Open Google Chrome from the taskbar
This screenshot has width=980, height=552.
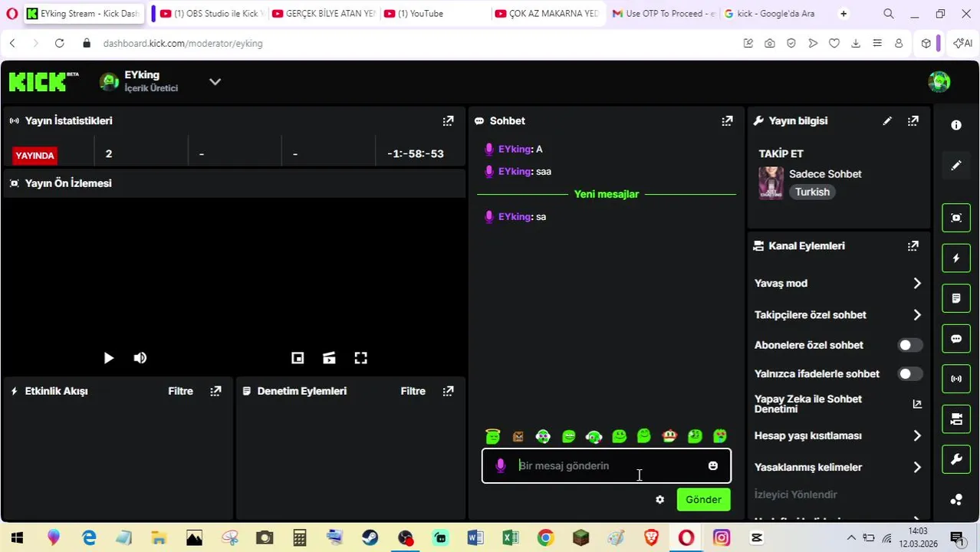pos(545,538)
